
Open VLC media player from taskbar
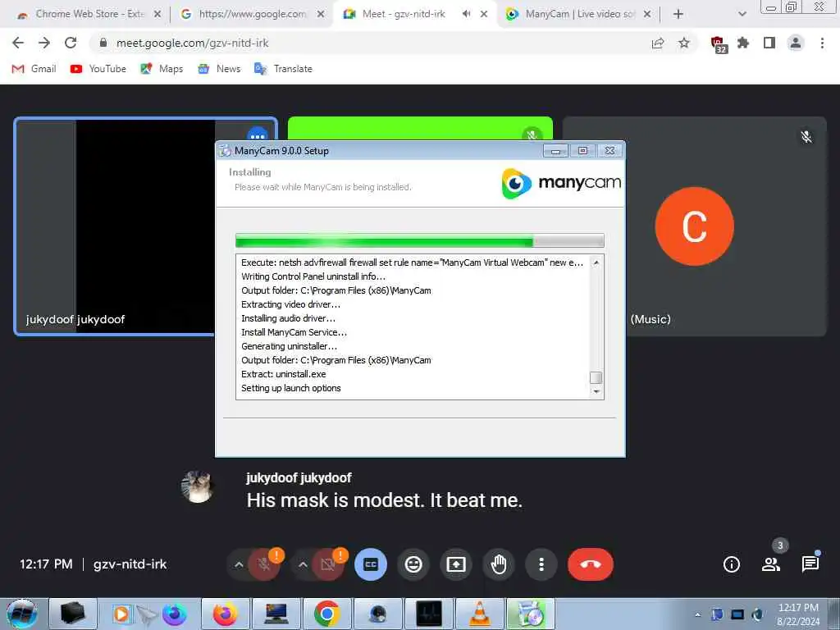(x=479, y=614)
